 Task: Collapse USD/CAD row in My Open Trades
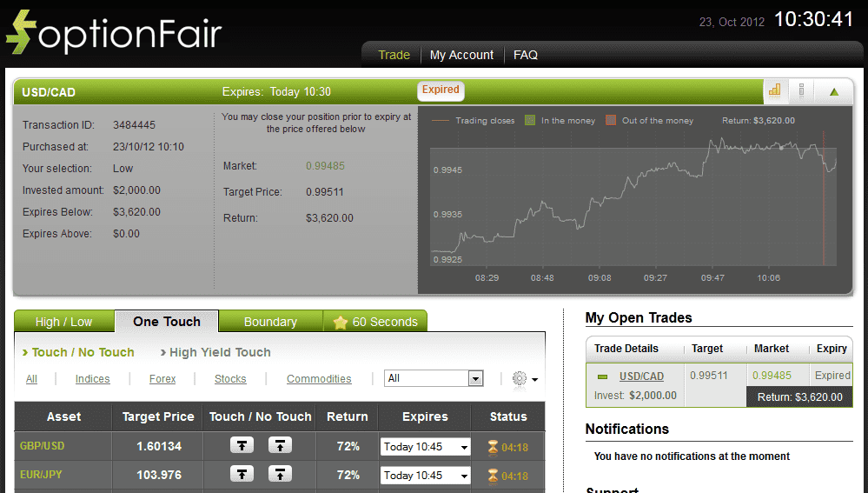tap(602, 376)
